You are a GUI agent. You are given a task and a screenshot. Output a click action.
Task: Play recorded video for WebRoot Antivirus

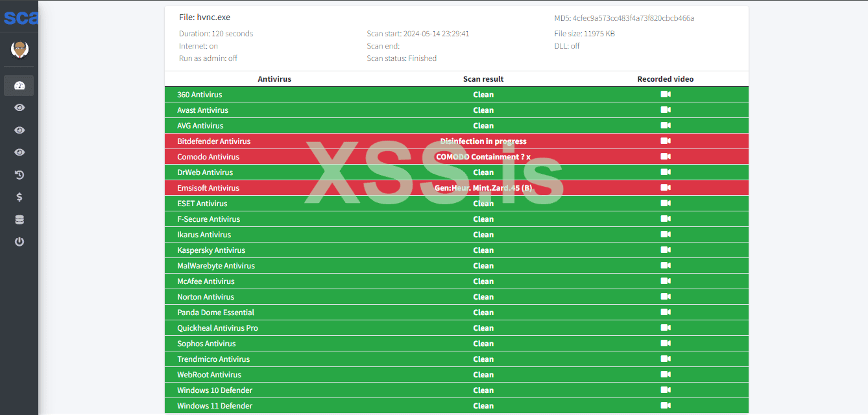pyautogui.click(x=666, y=374)
